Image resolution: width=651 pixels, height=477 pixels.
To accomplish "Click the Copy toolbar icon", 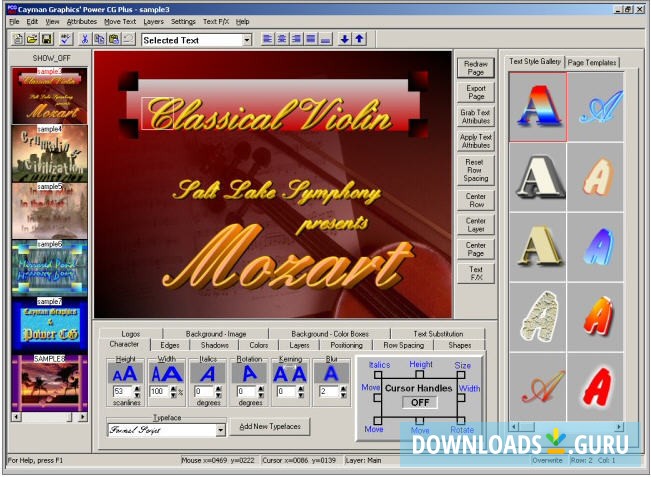I will [99, 39].
